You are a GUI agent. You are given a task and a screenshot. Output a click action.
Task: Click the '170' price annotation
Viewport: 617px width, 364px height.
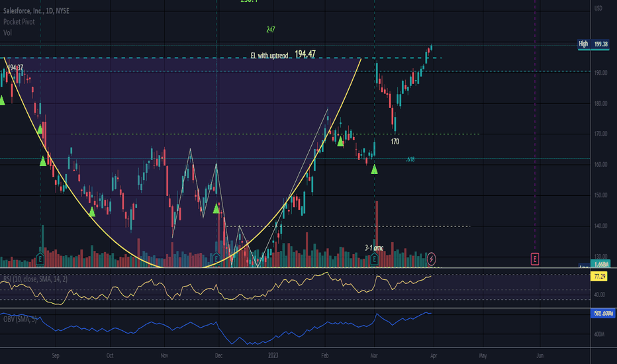click(395, 141)
